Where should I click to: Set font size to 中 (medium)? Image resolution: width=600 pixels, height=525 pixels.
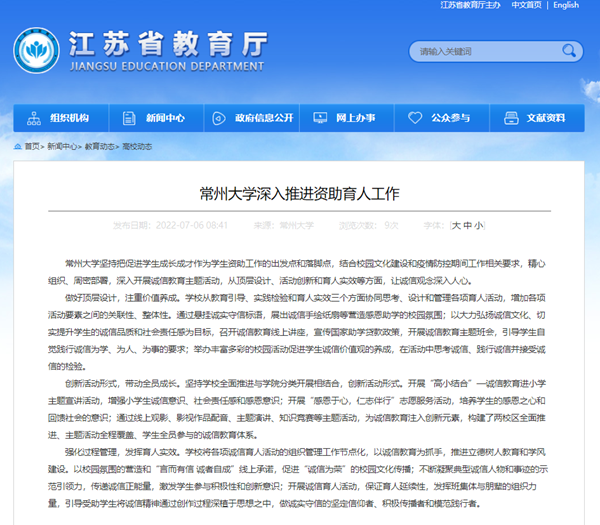tap(468, 225)
